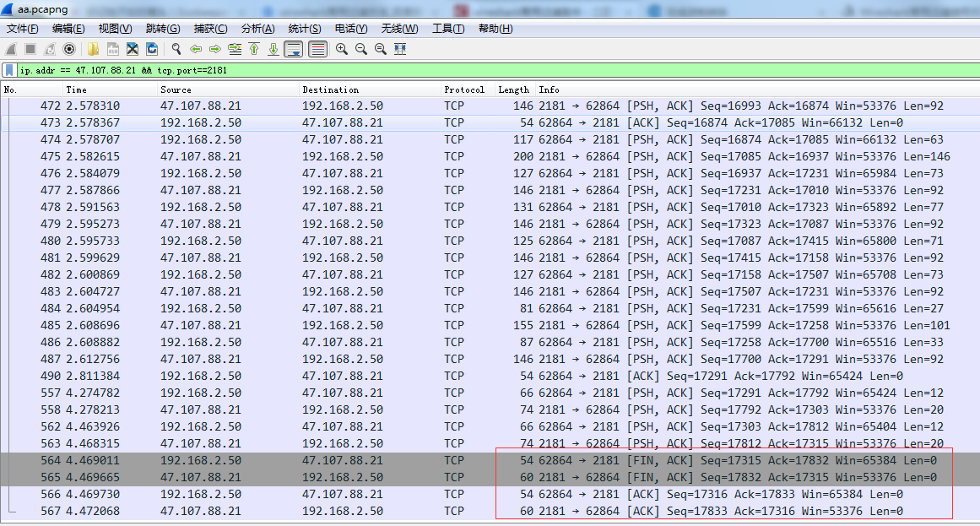Select packet 485 with Len=101

click(x=490, y=325)
